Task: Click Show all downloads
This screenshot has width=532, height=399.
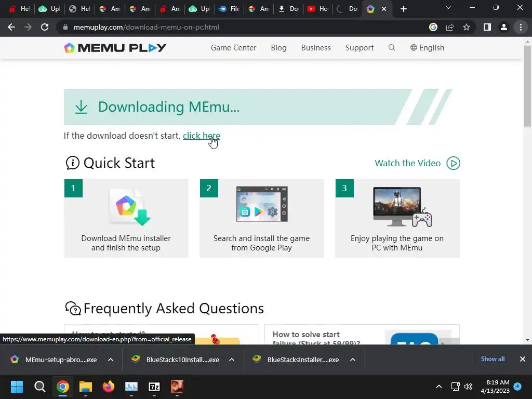Action: (x=493, y=359)
